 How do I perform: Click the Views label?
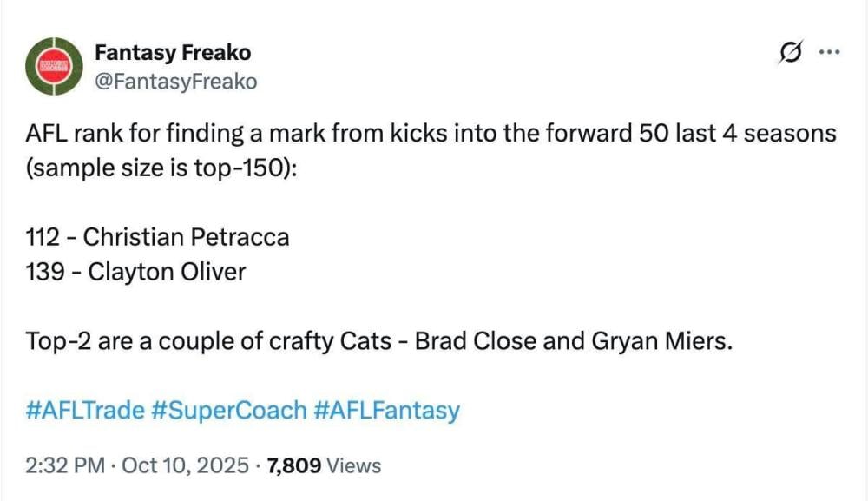coord(354,465)
